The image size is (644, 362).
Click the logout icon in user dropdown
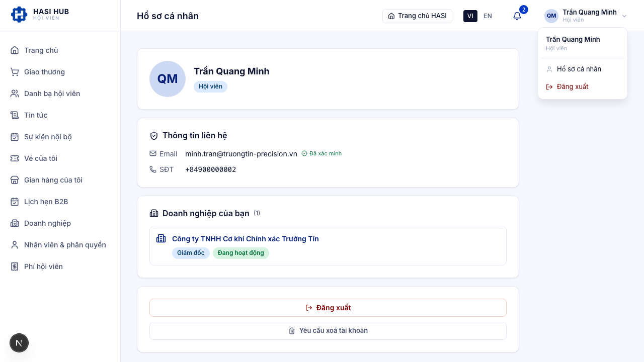549,87
